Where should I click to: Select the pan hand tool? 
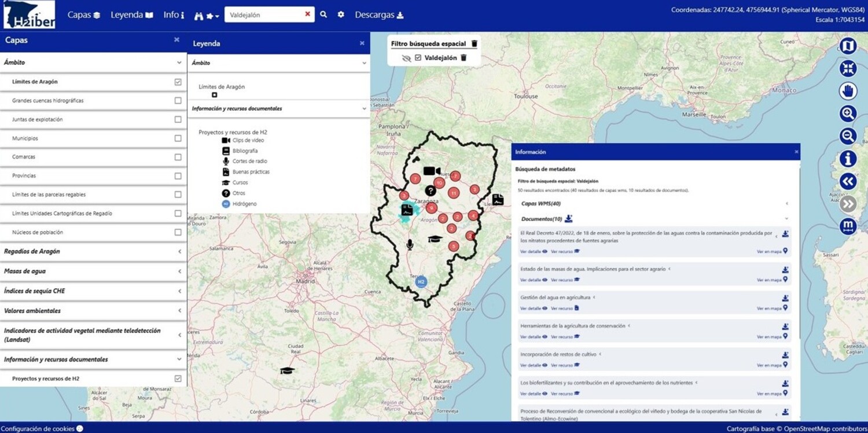coord(848,91)
